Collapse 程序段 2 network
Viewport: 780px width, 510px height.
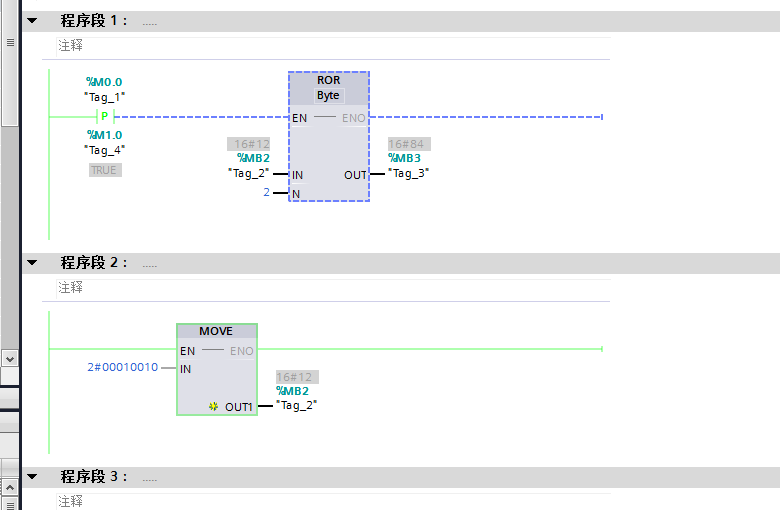pyautogui.click(x=32, y=263)
